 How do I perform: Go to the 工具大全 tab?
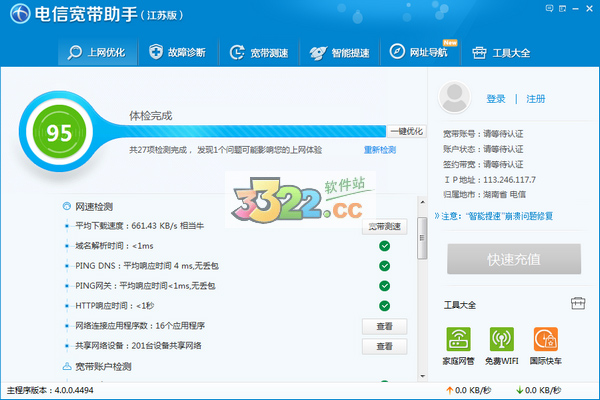click(x=501, y=52)
